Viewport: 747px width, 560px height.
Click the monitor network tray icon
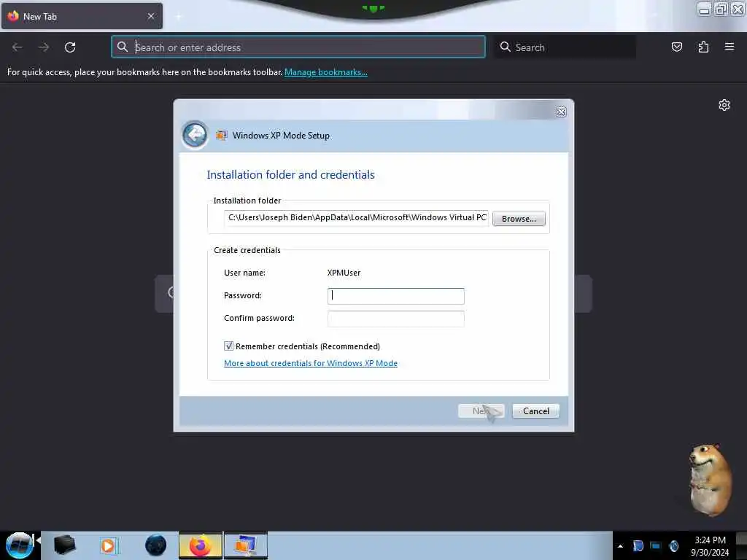tap(656, 545)
